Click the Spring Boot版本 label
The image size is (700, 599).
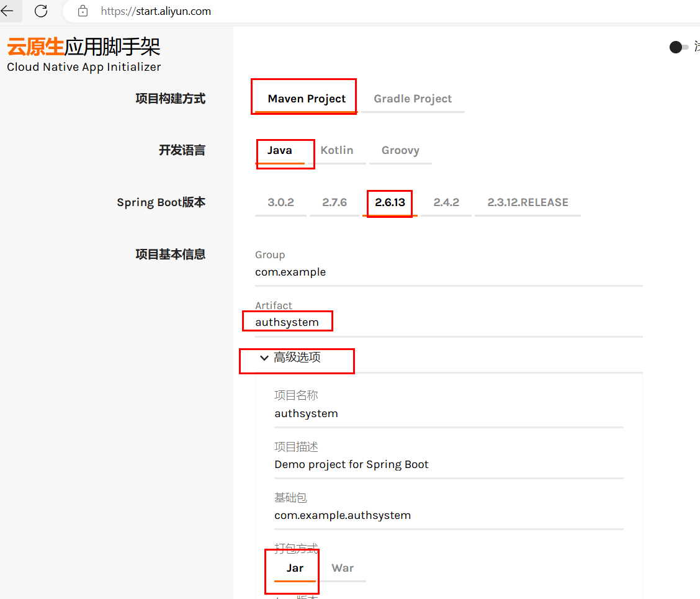point(161,202)
